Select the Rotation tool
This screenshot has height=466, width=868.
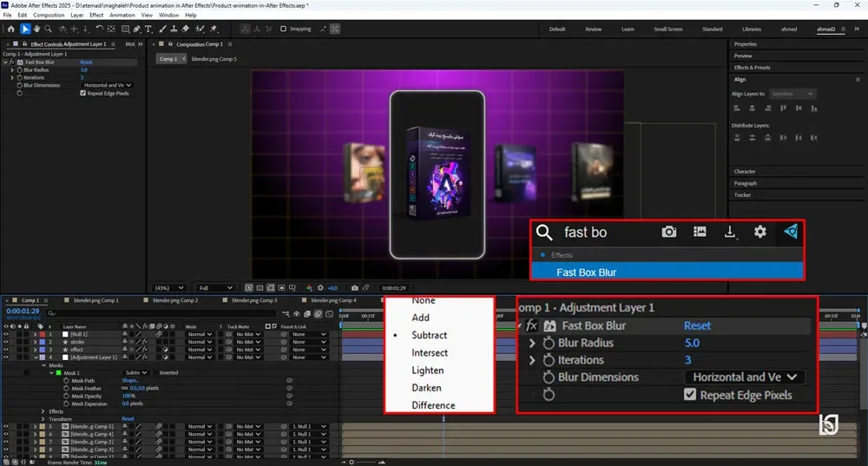pyautogui.click(x=99, y=29)
